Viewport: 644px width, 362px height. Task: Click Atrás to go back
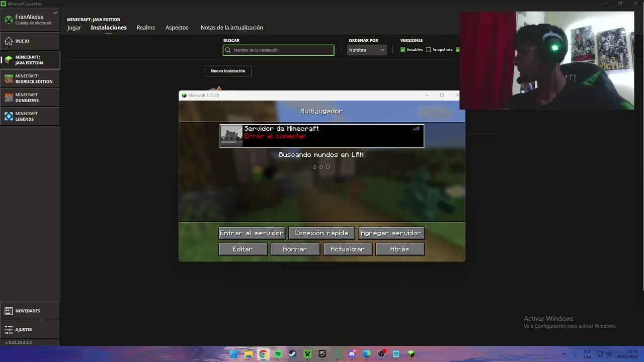click(400, 249)
